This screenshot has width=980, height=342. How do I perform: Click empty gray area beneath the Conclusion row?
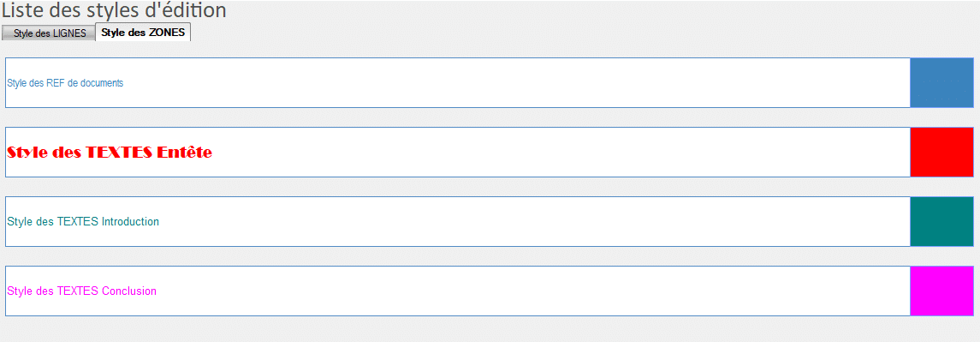coord(490,329)
